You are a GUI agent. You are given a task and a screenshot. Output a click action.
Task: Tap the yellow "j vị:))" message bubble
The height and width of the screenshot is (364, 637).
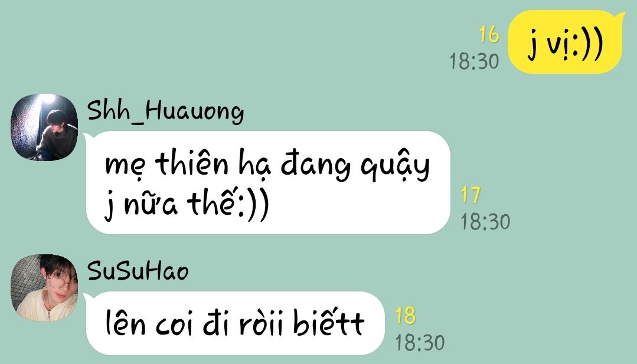[566, 42]
